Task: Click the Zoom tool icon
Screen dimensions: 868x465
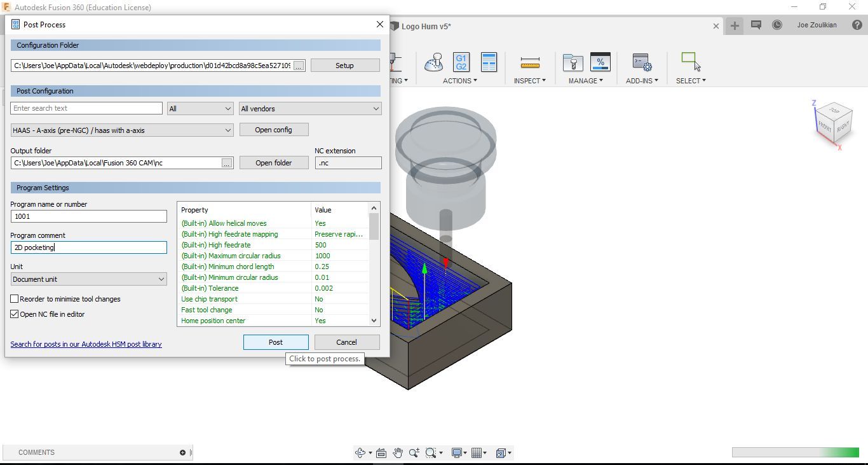Action: tap(414, 453)
